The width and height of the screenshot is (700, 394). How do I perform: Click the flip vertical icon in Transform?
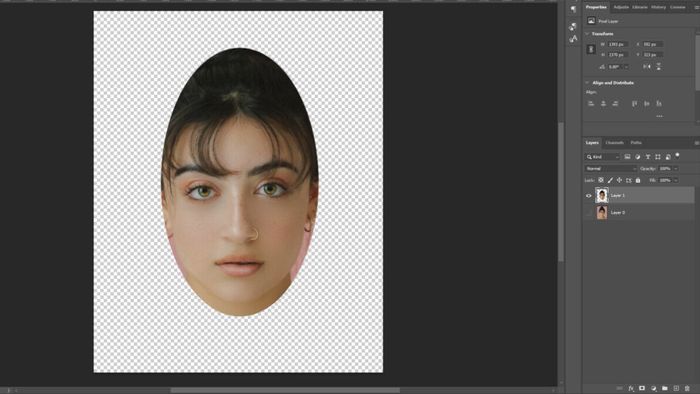(x=658, y=66)
